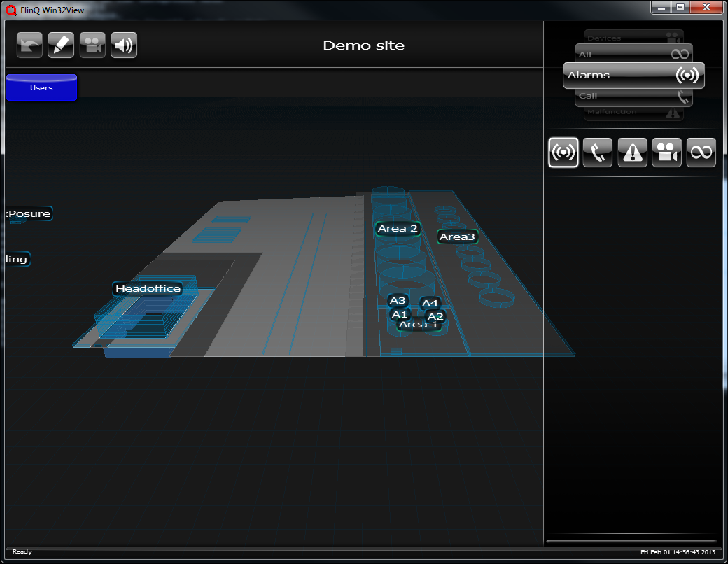Toggle the sound speaker button
This screenshot has height=564, width=728.
point(124,45)
